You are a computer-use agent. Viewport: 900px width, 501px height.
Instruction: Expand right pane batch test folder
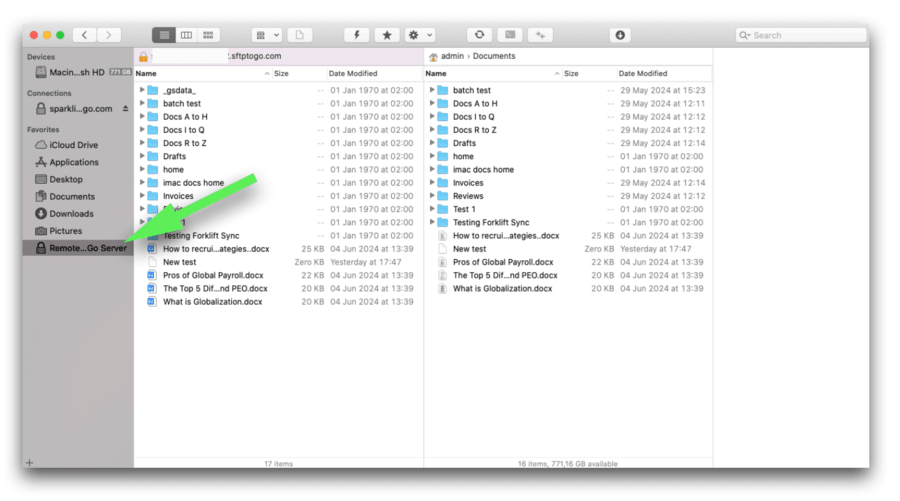pyautogui.click(x=432, y=90)
